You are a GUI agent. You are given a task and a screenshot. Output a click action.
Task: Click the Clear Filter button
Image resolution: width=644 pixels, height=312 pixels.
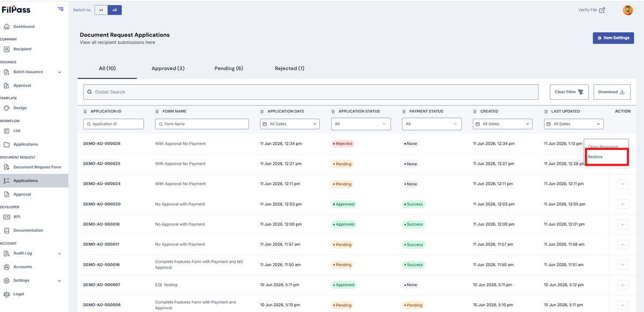[x=569, y=92]
